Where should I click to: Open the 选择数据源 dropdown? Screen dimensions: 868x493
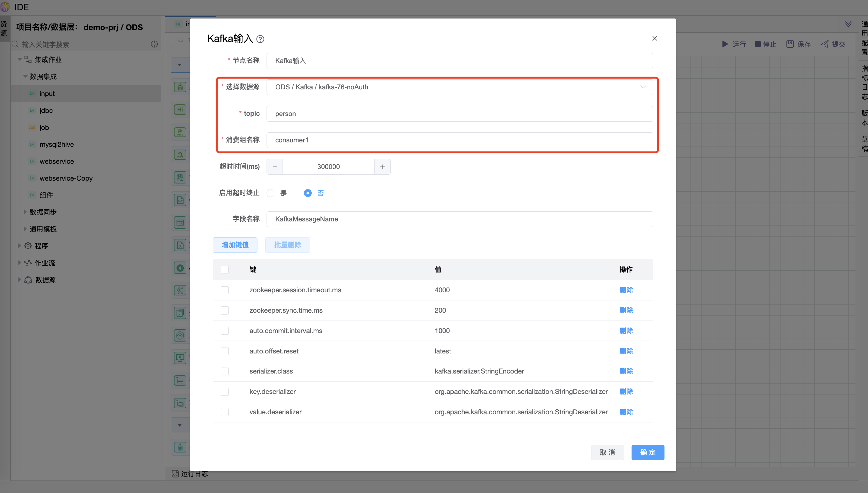pyautogui.click(x=459, y=87)
